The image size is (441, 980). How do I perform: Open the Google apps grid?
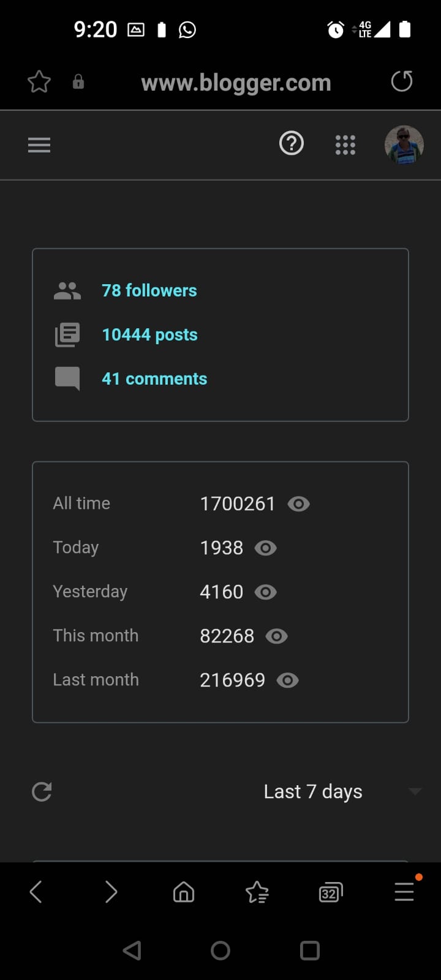(x=345, y=145)
